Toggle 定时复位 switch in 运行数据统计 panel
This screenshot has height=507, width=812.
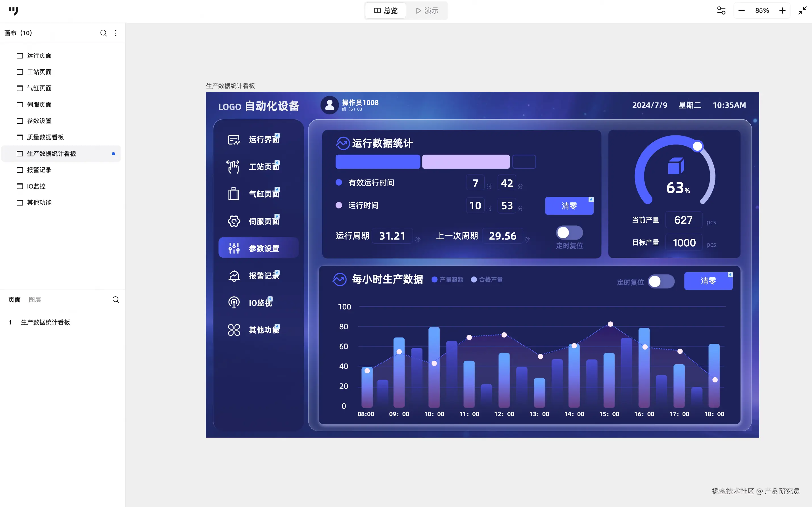[569, 232]
